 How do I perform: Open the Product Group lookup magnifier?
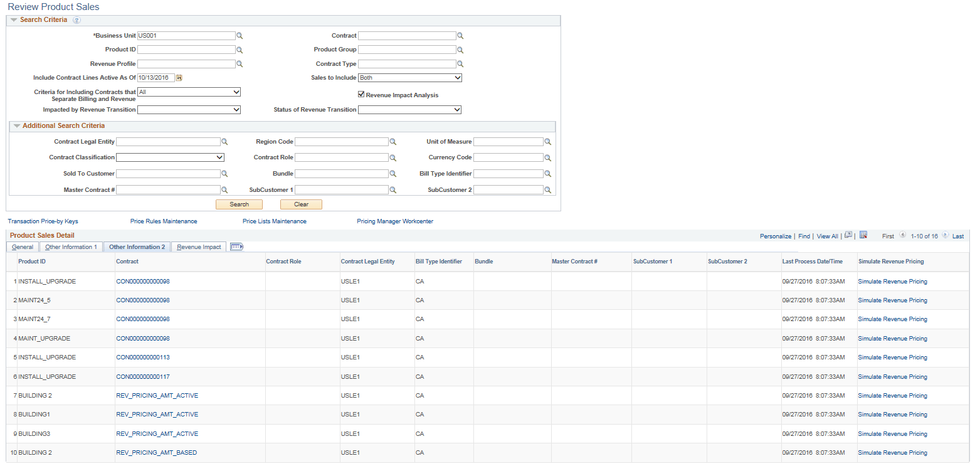pos(460,50)
